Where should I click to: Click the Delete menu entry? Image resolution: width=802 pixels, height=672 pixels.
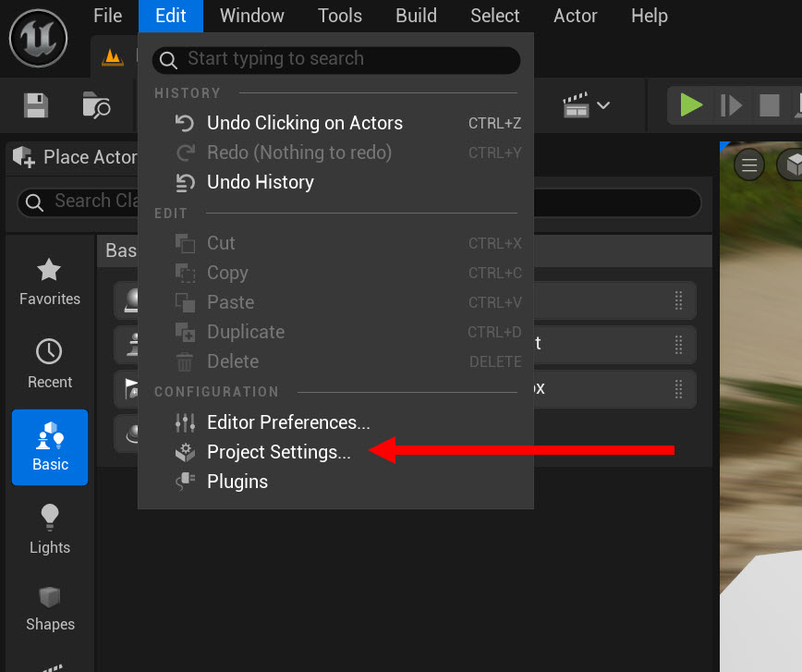click(336, 361)
